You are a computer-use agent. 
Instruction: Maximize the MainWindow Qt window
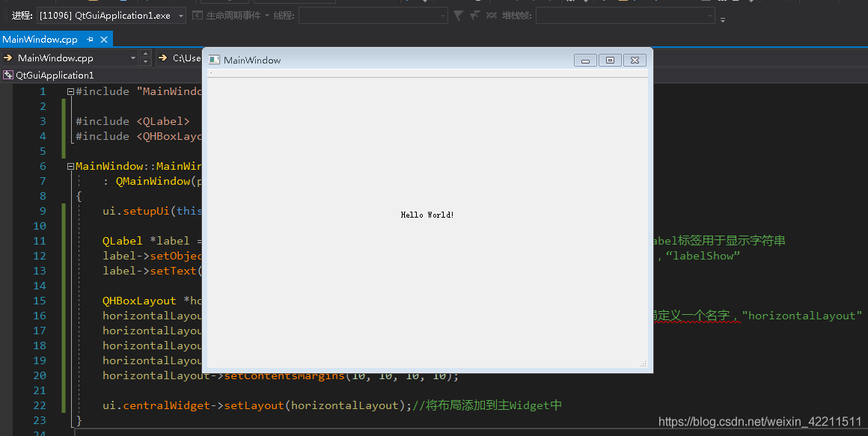pos(610,60)
